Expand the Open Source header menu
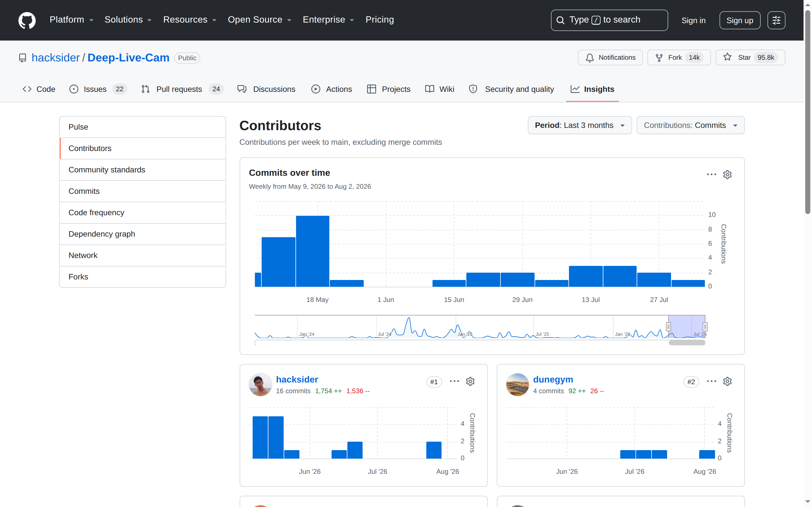Image resolution: width=812 pixels, height=507 pixels. point(259,20)
